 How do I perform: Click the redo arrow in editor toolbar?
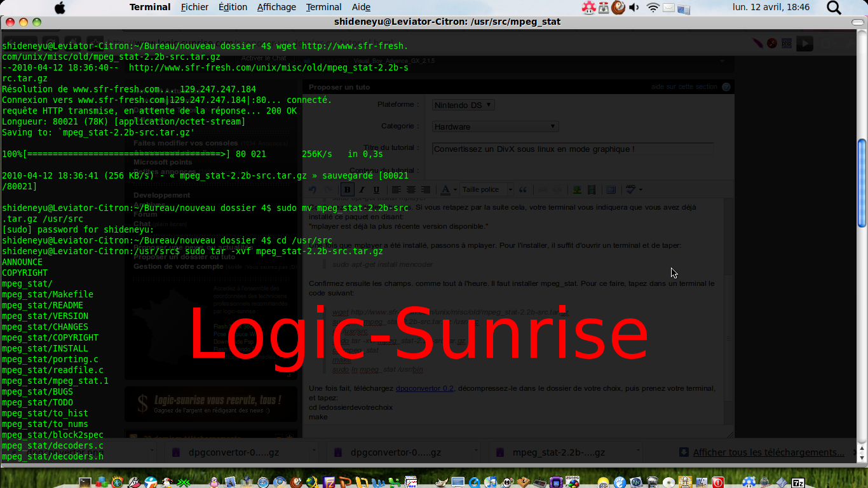pyautogui.click(x=328, y=189)
